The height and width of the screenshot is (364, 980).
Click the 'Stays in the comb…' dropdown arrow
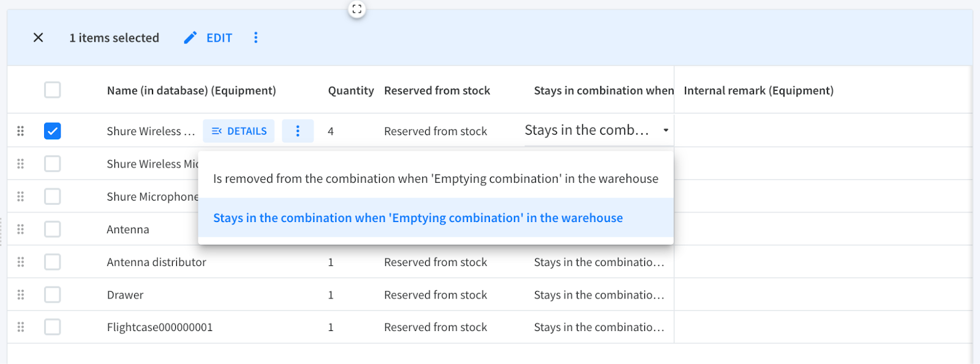click(666, 130)
